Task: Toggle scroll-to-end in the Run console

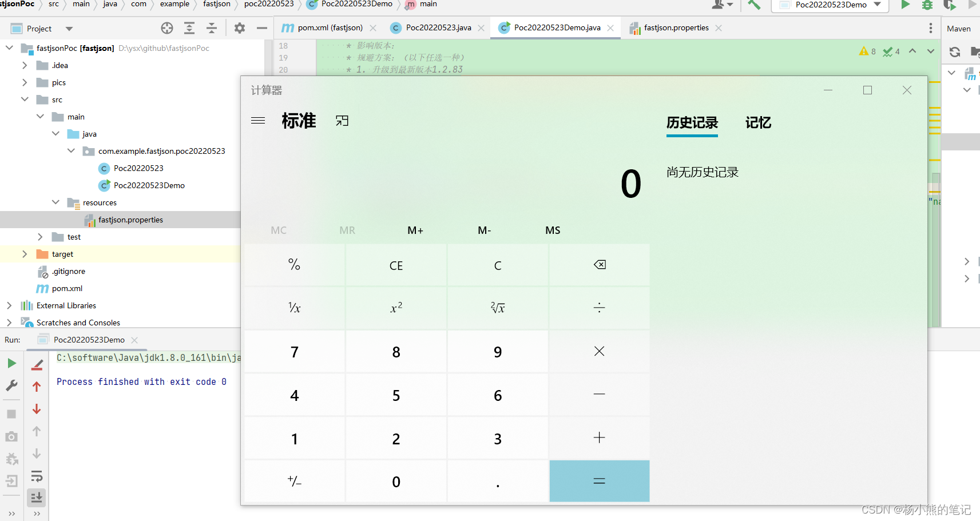Action: 37,497
